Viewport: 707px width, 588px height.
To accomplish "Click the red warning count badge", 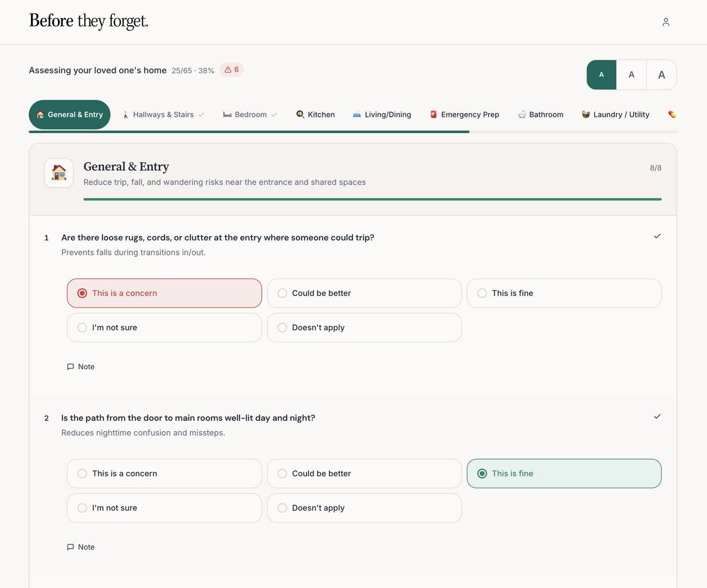I will tap(231, 70).
